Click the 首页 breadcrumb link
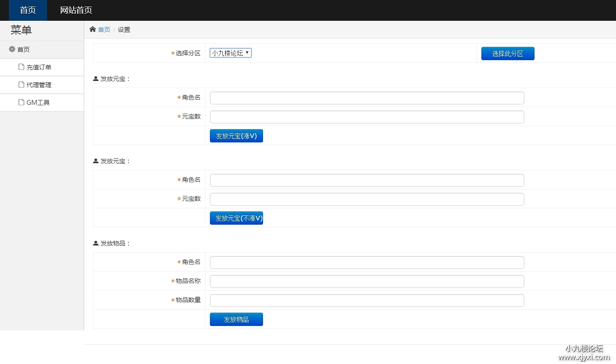616x364 pixels. coord(104,30)
